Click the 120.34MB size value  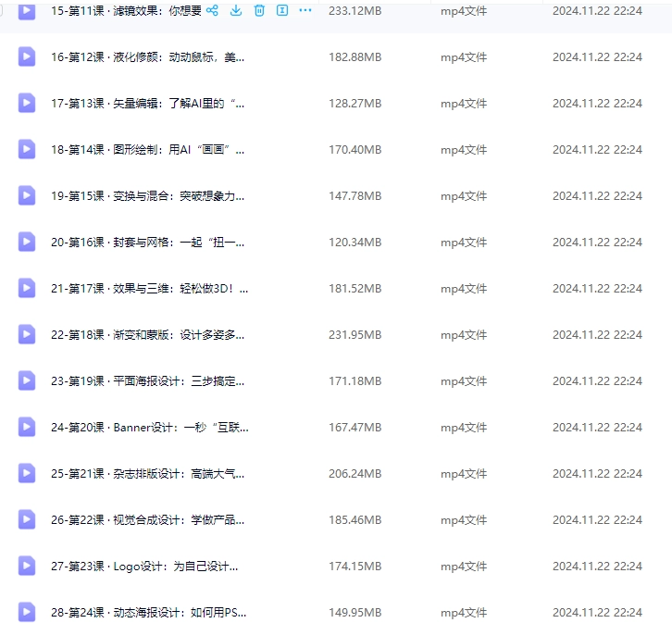[355, 243]
